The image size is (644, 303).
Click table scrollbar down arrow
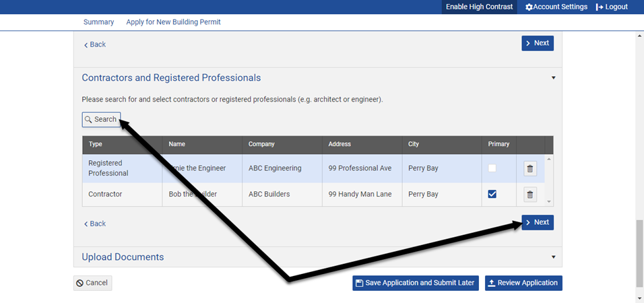(549, 202)
